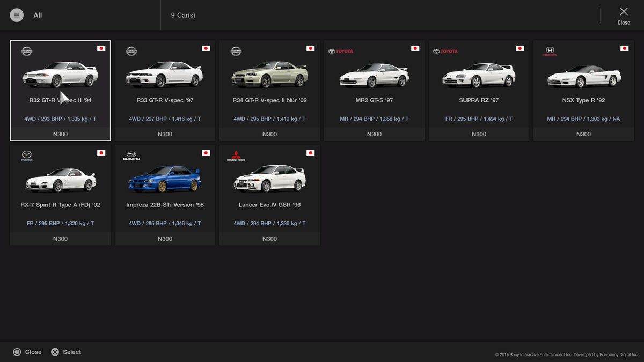Click specs '4WD / 293 BHP / 1,335 kg / T'
The height and width of the screenshot is (362, 644).
pyautogui.click(x=60, y=119)
